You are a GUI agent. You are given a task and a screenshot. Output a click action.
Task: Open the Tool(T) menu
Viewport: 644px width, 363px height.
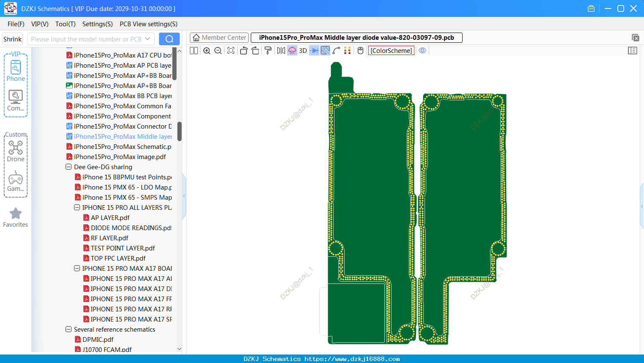[x=66, y=24]
